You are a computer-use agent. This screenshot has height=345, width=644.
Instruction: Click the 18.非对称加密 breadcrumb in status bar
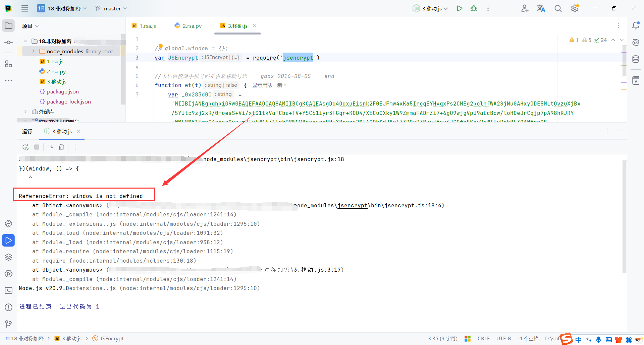pos(25,339)
